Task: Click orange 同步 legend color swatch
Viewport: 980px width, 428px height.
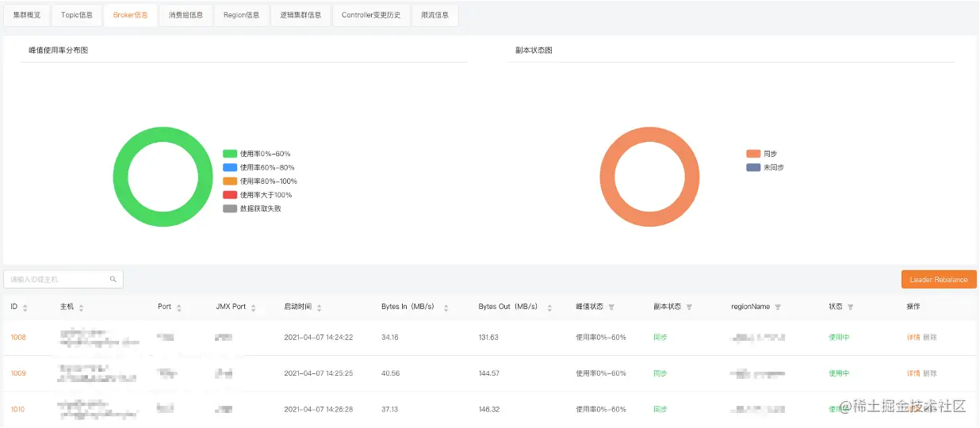Action: coord(753,154)
